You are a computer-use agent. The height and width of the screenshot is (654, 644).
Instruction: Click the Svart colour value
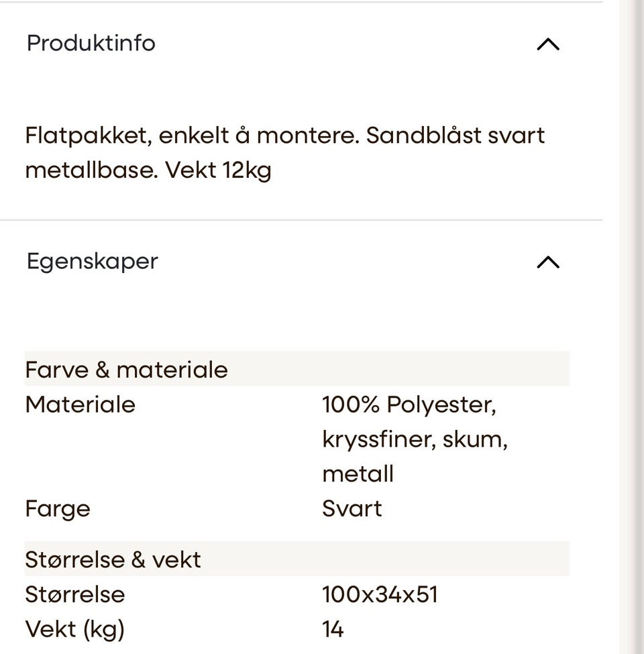[352, 508]
